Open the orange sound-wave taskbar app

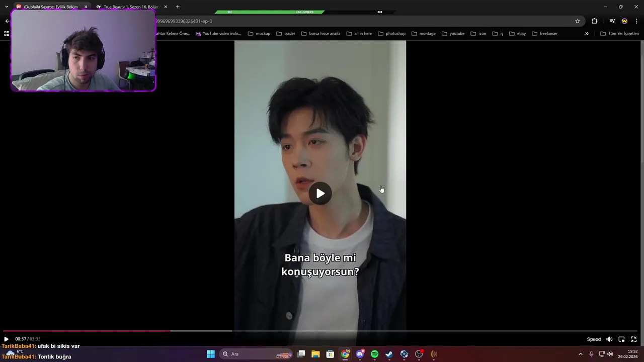[x=434, y=354]
